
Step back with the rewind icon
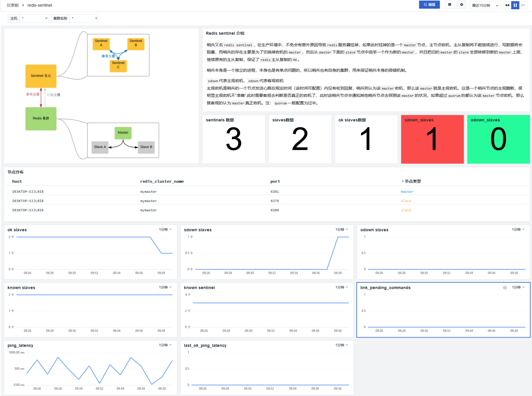point(507,5)
